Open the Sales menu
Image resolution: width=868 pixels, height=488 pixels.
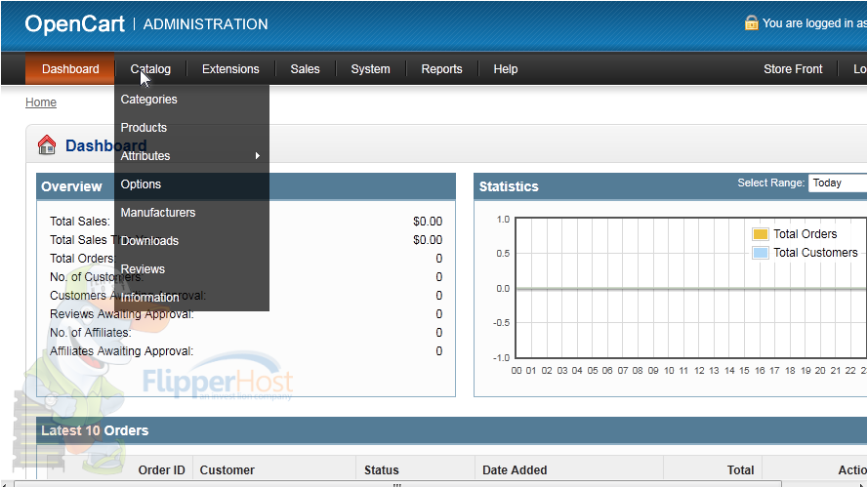305,69
